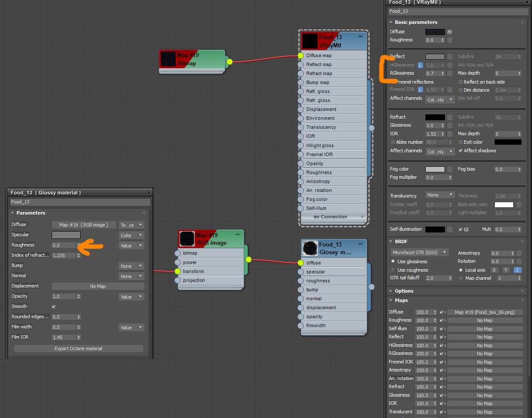Click the specular socket on Glossy material node
This screenshot has height=418, width=532.
301,272
